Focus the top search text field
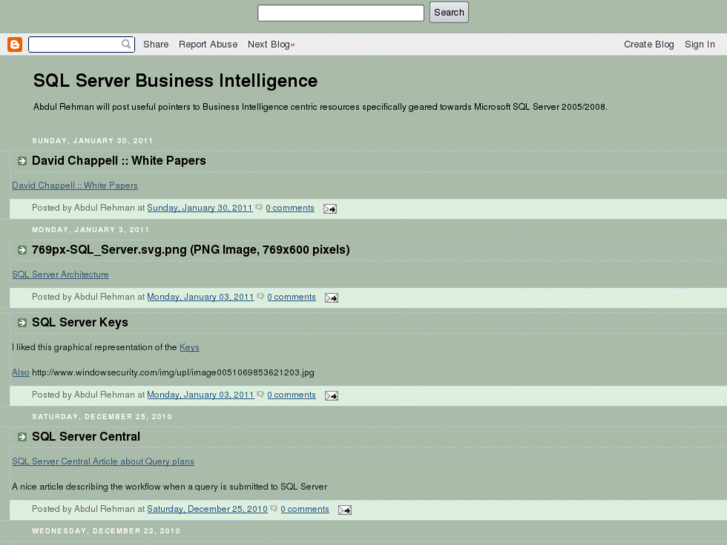The height and width of the screenshot is (545, 727). pos(340,13)
